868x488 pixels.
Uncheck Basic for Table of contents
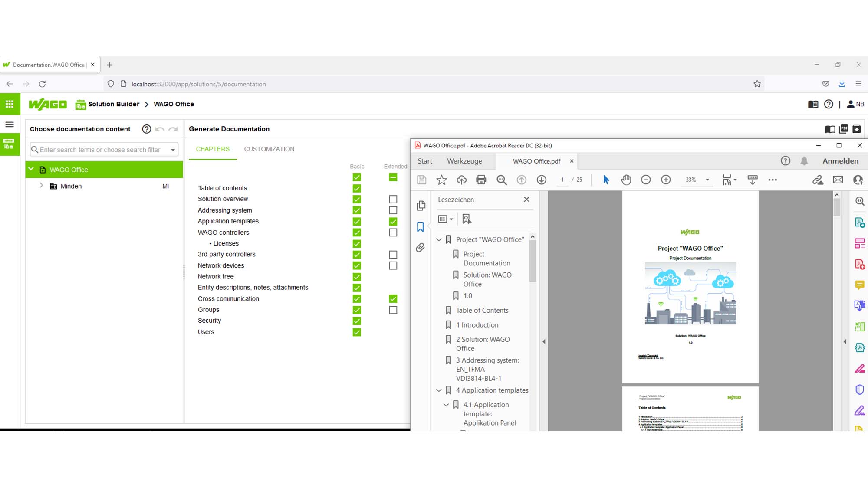[x=357, y=188]
